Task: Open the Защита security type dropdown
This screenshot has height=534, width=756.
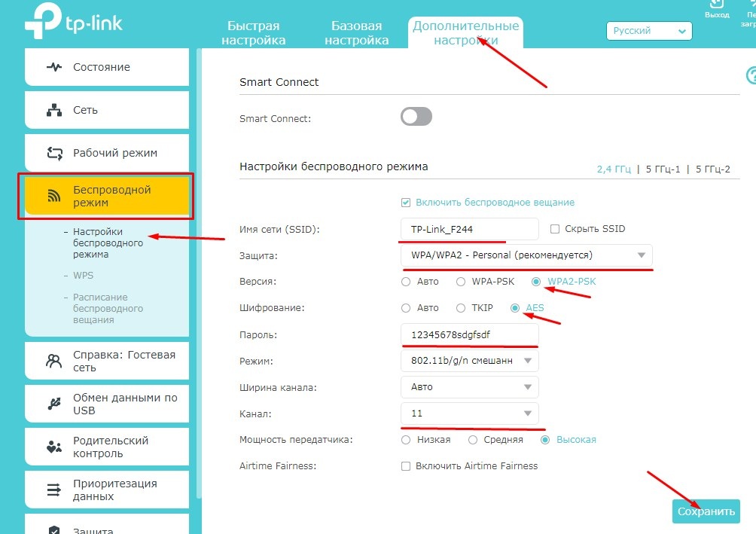Action: [x=526, y=255]
